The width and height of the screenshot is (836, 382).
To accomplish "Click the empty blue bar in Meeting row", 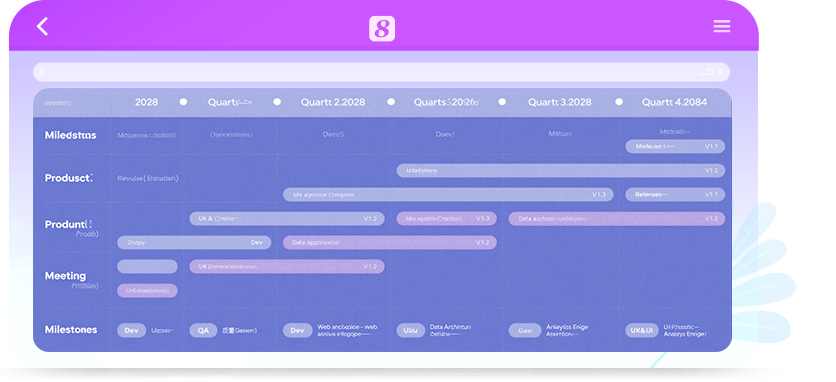I will tap(147, 266).
